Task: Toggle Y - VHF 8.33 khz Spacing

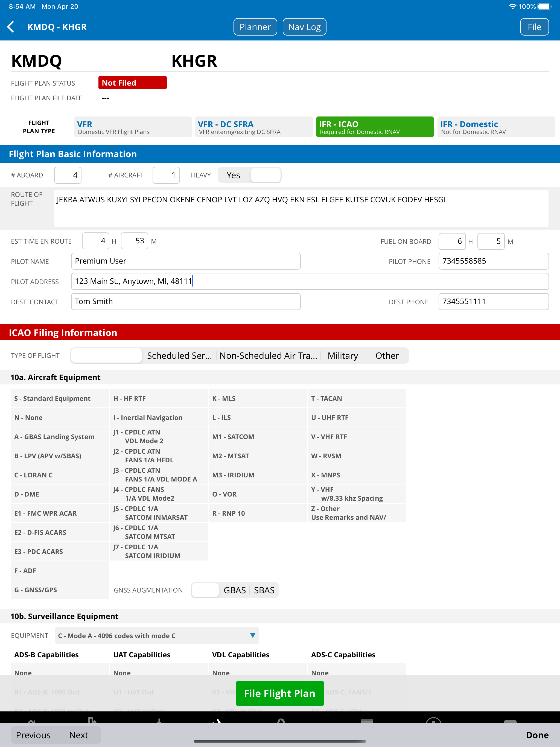Action: click(x=357, y=494)
